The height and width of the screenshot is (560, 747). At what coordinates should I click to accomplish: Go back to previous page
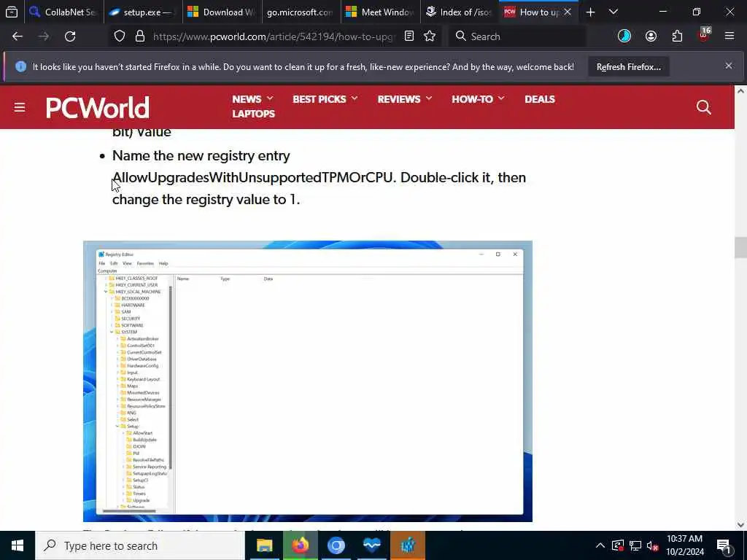point(18,36)
